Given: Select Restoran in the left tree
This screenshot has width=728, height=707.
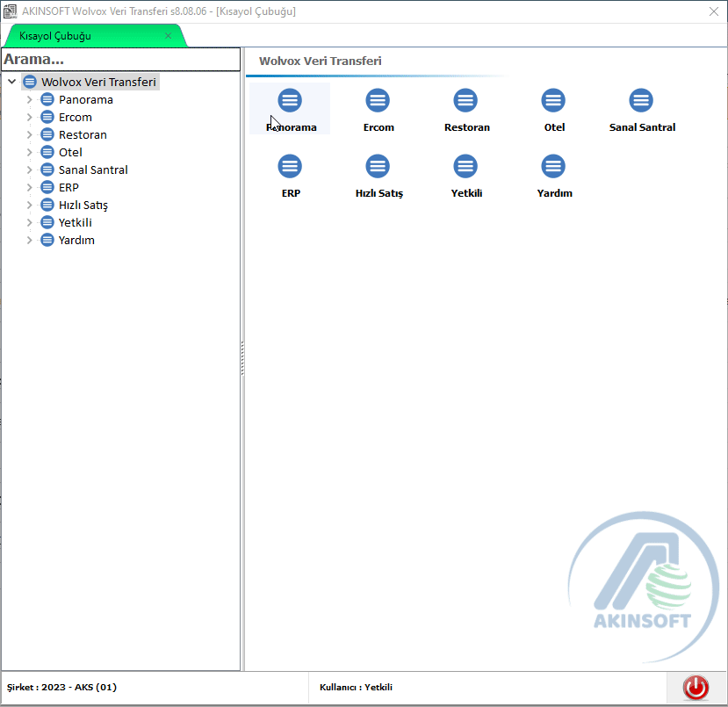Looking at the screenshot, I should (x=83, y=135).
